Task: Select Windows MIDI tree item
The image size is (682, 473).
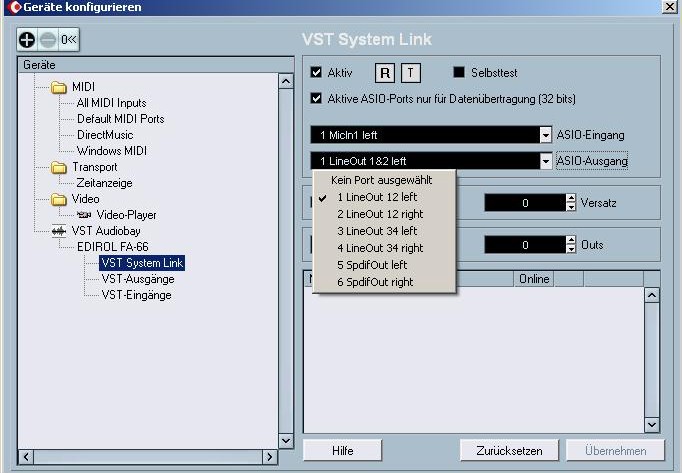Action: pos(112,151)
